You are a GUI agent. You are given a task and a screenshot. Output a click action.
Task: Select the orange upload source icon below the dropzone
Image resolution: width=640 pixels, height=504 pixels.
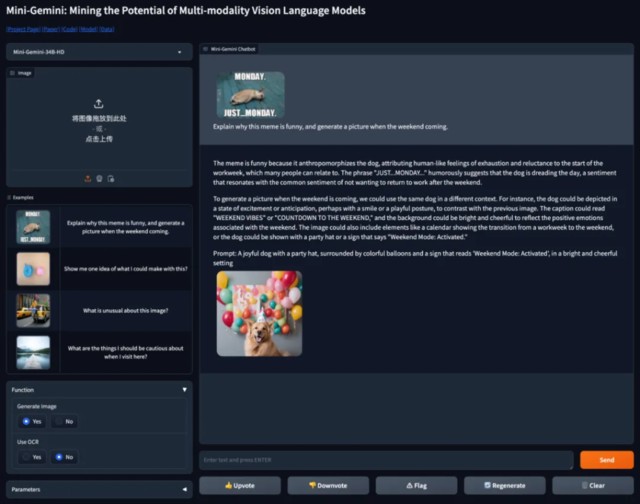pyautogui.click(x=88, y=179)
